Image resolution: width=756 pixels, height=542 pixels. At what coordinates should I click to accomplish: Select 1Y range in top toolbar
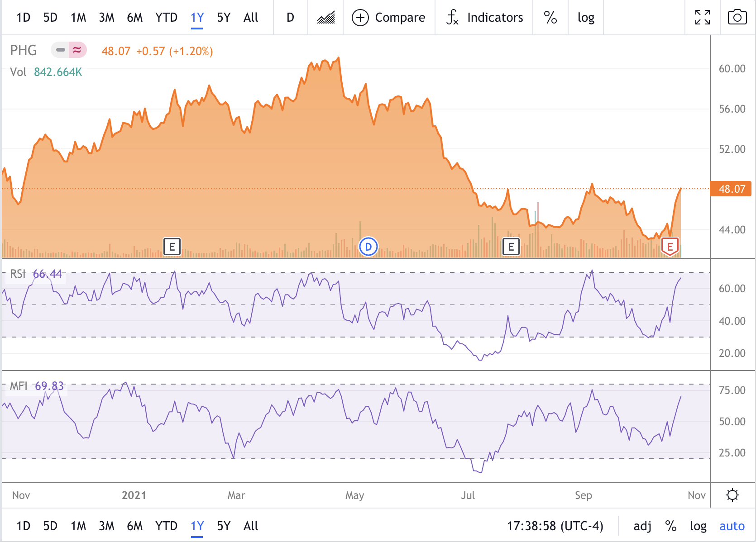pos(197,18)
